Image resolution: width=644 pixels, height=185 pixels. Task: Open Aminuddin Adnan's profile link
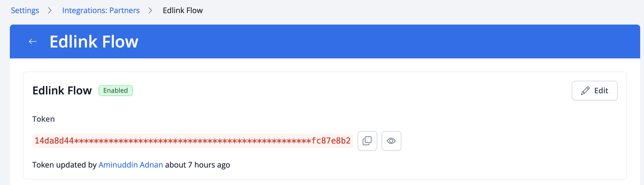[x=130, y=165]
